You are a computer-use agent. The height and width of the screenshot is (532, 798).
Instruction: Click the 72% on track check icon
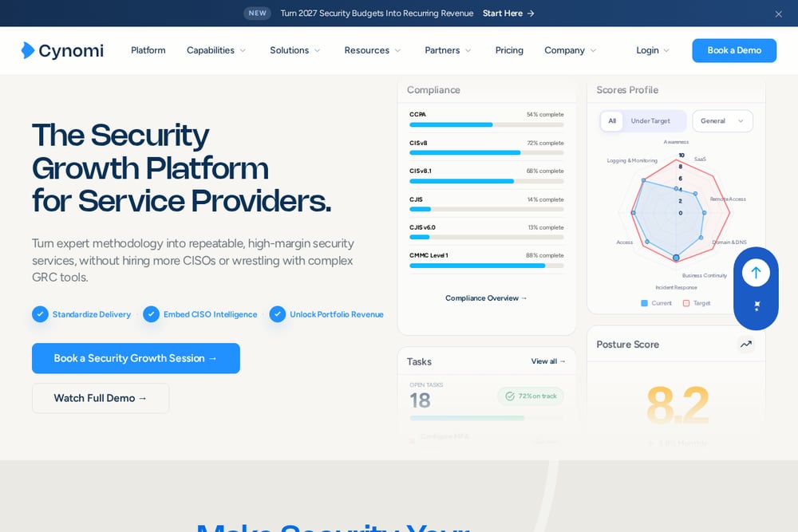[510, 396]
